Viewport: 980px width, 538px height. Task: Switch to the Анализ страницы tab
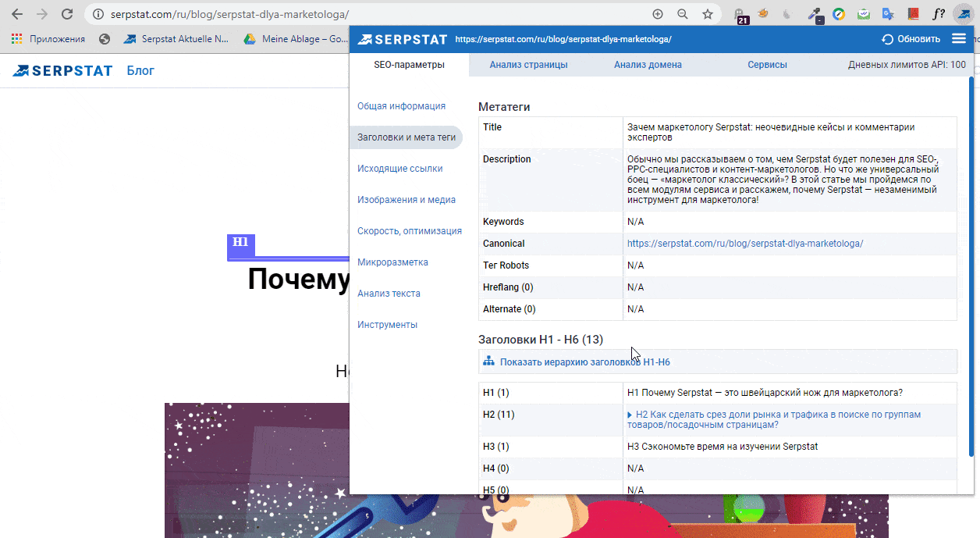pyautogui.click(x=529, y=65)
